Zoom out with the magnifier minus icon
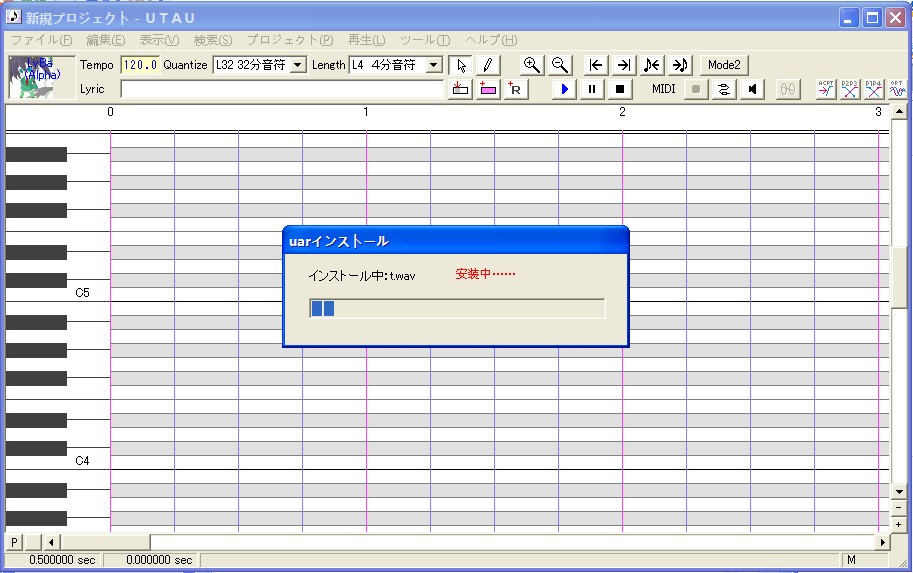Image resolution: width=913 pixels, height=573 pixels. 560,65
